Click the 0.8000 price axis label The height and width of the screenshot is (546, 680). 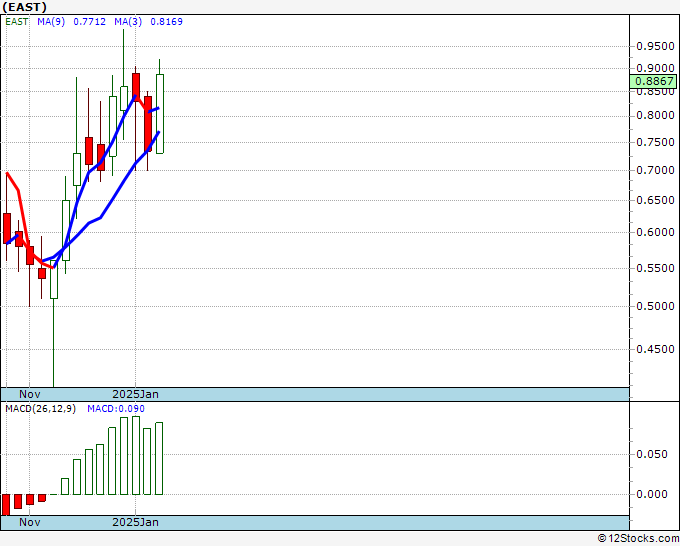(655, 115)
